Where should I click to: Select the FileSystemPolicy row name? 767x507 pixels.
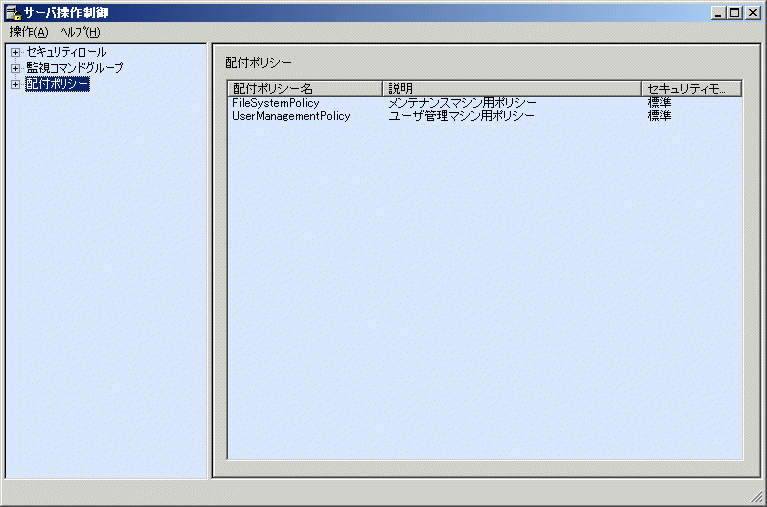(275, 103)
